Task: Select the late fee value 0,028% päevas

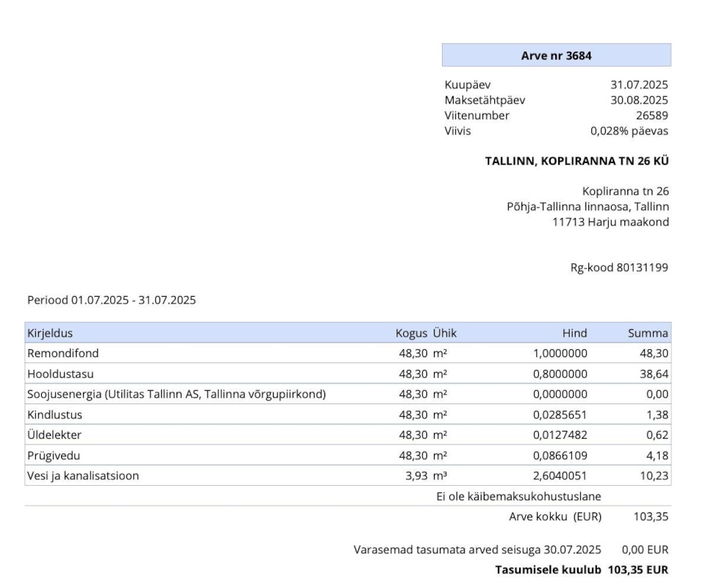Action: 629,131
